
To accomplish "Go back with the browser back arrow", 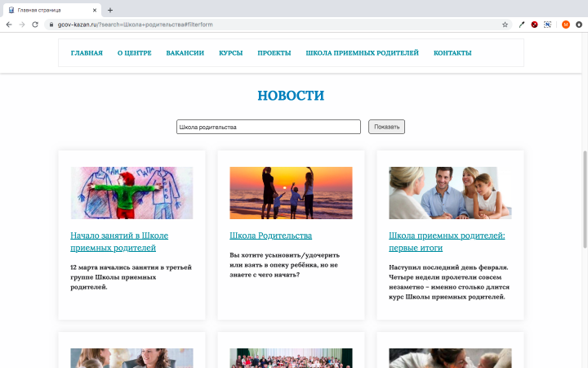I will [x=9, y=25].
